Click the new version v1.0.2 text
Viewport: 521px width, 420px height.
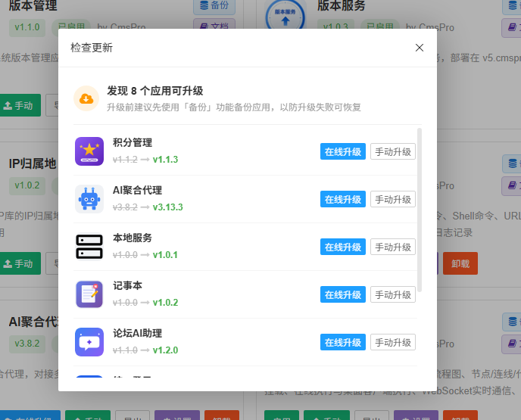[166, 303]
